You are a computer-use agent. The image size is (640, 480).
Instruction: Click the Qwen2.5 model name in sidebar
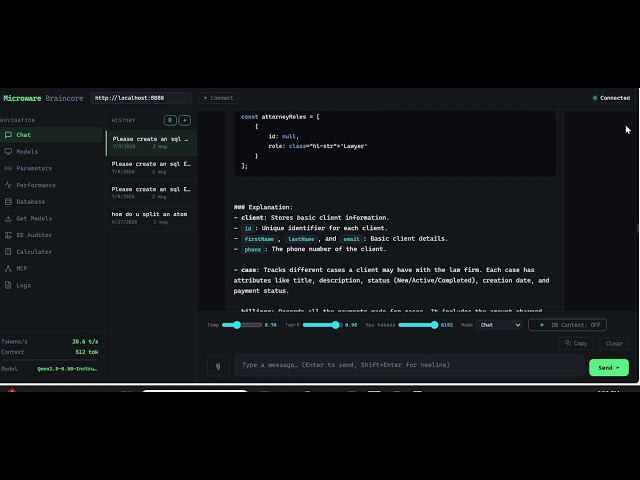coord(67,369)
